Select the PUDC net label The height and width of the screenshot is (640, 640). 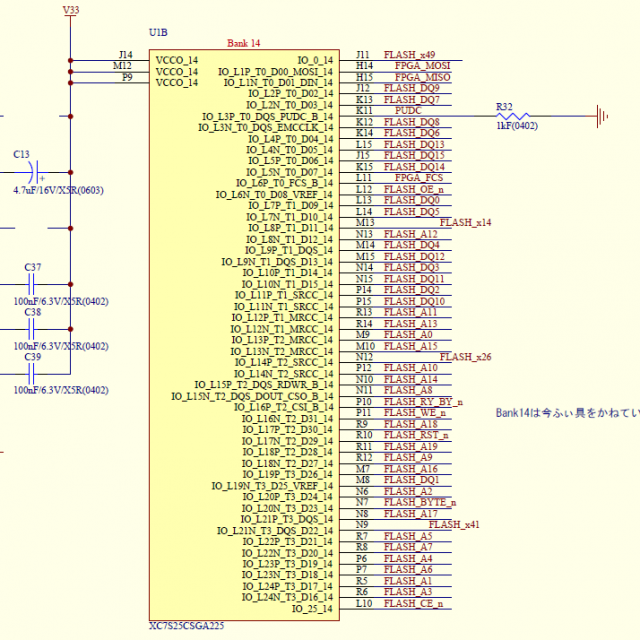[x=408, y=111]
